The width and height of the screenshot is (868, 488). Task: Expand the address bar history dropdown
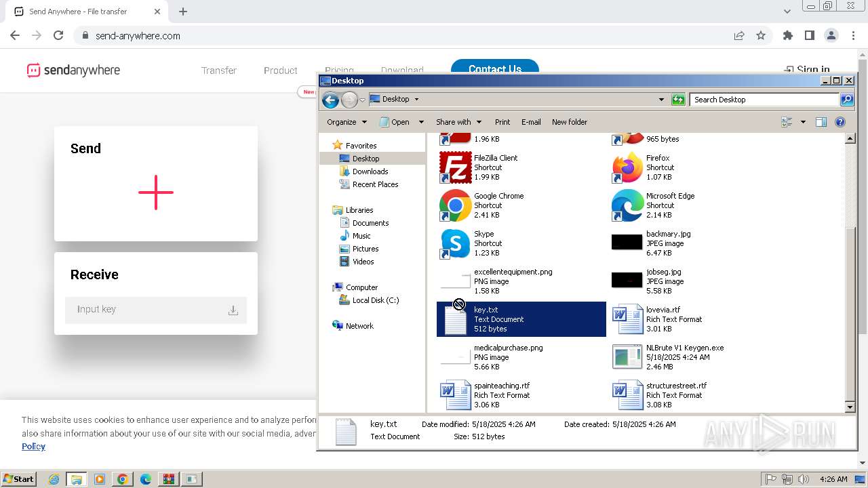click(662, 100)
